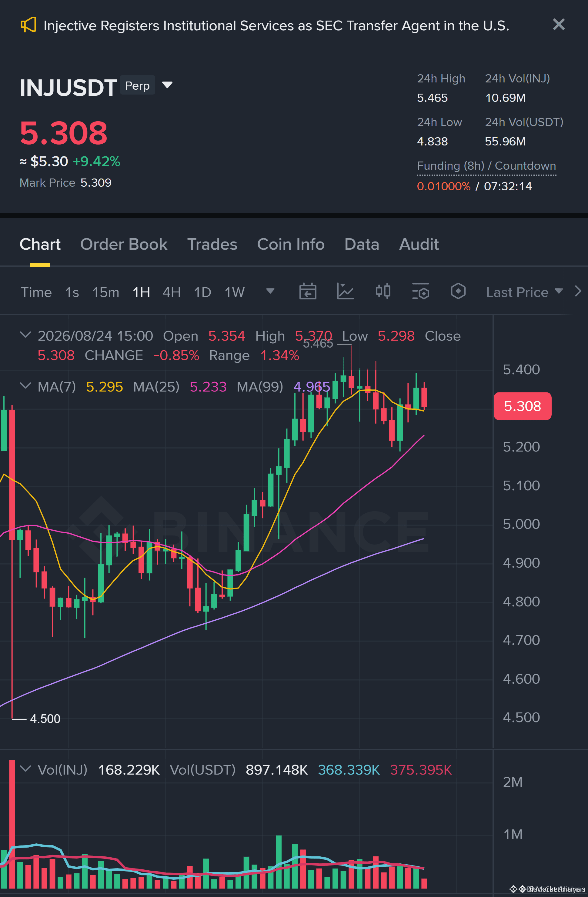
Task: Click the MA(25) value 5.233
Action: click(x=208, y=387)
